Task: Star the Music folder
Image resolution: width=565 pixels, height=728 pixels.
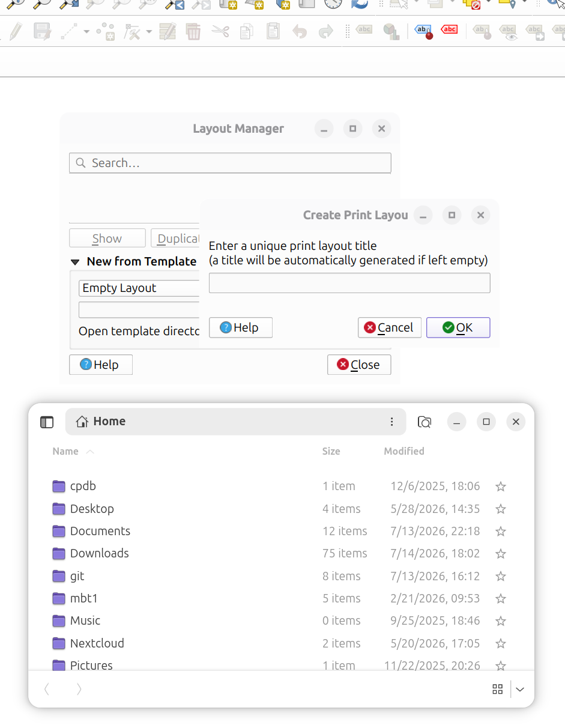Action: click(x=500, y=621)
